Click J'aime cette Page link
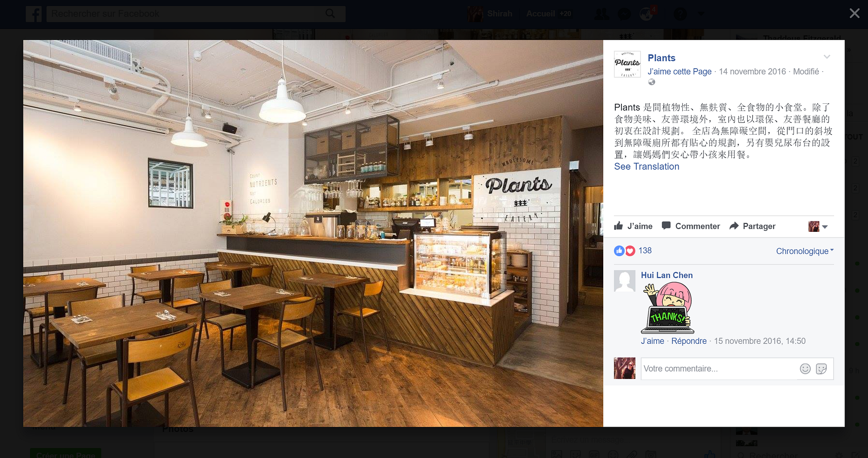The width and height of the screenshot is (868, 458). [x=680, y=72]
